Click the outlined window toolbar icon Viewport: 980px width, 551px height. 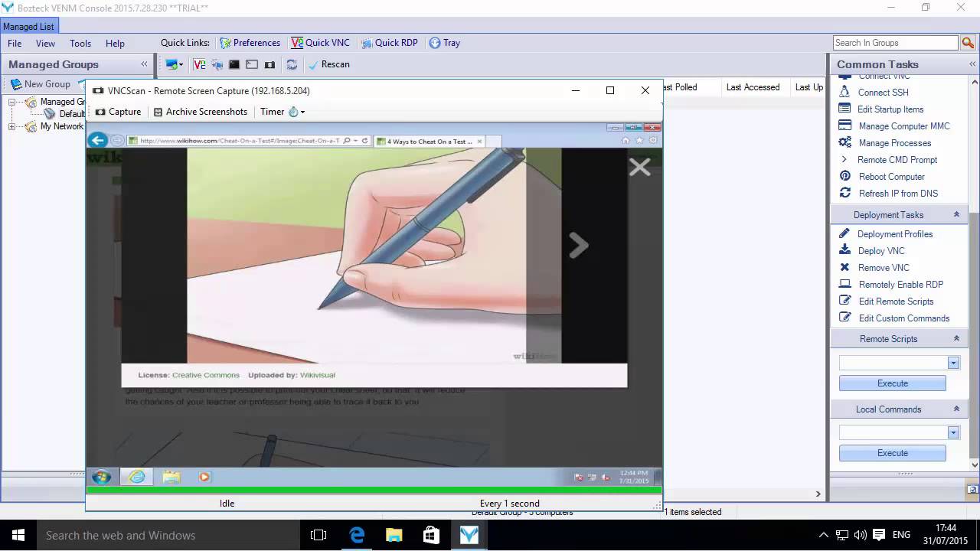tap(252, 65)
